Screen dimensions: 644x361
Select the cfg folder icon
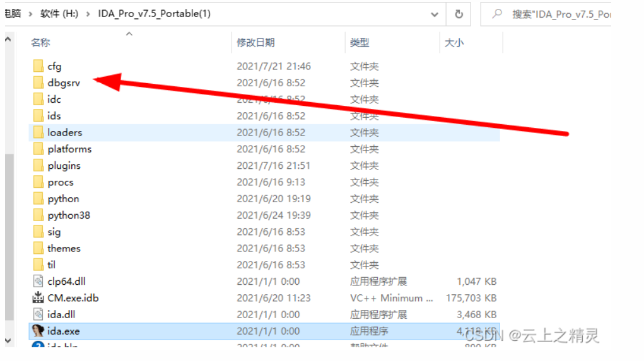(38, 66)
